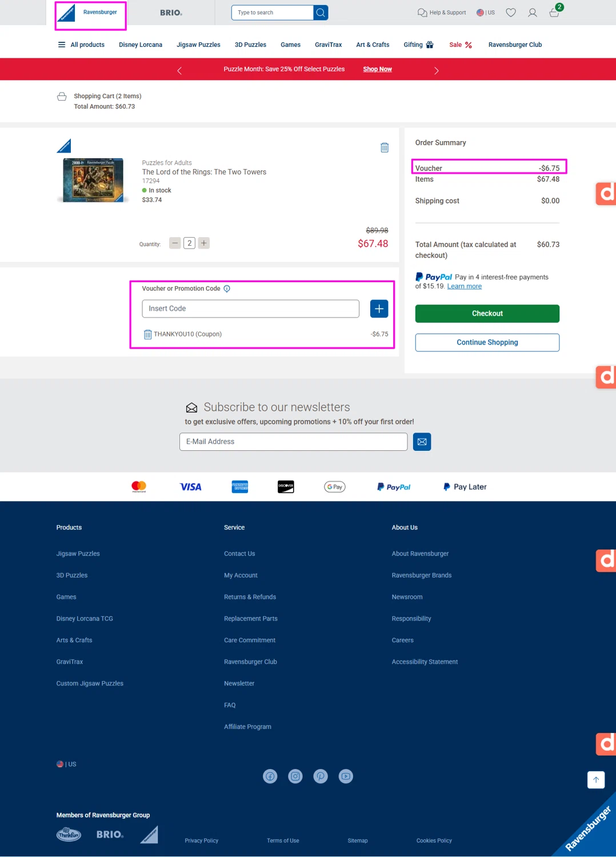Open the account profile icon

click(x=533, y=13)
